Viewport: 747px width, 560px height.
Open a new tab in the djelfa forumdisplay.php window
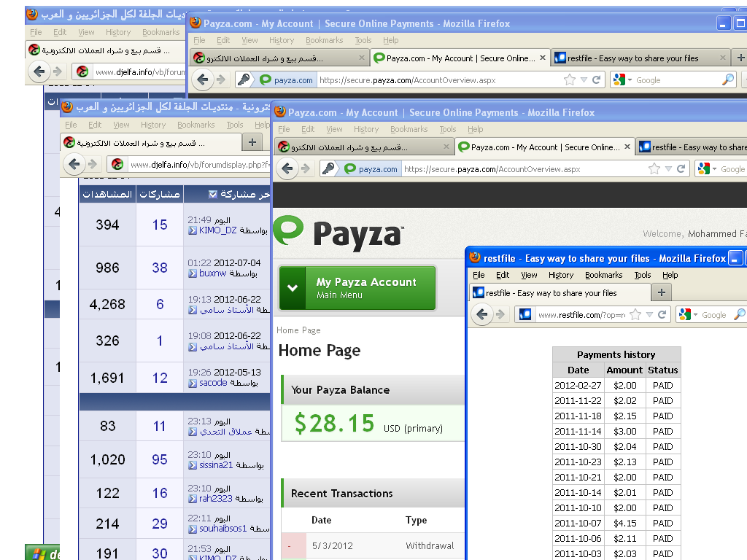252,141
